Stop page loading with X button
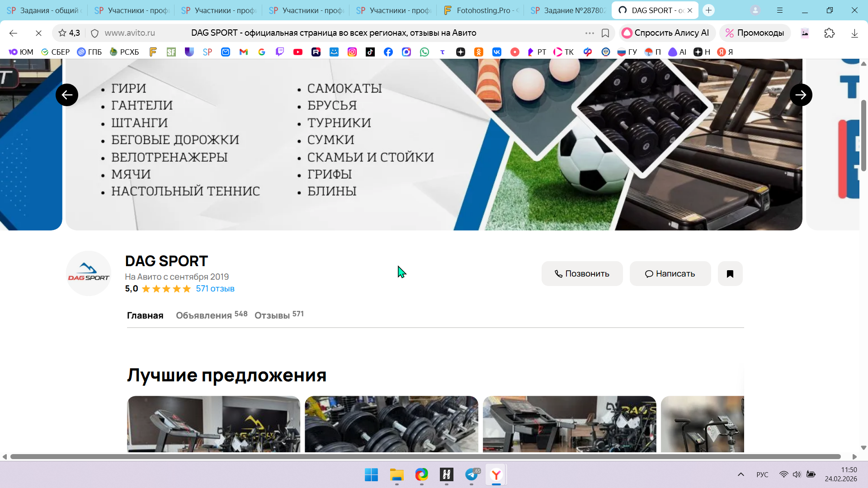Screen dimensions: 868x488 pos(38,33)
